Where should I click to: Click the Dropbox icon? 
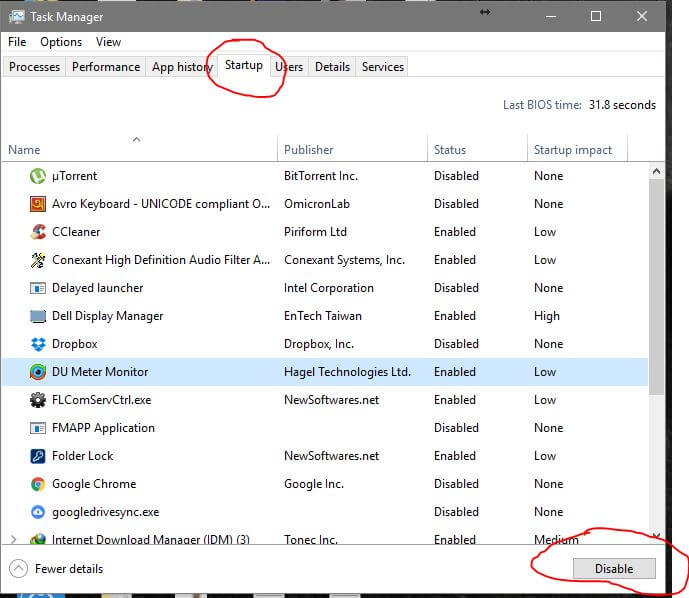[38, 344]
